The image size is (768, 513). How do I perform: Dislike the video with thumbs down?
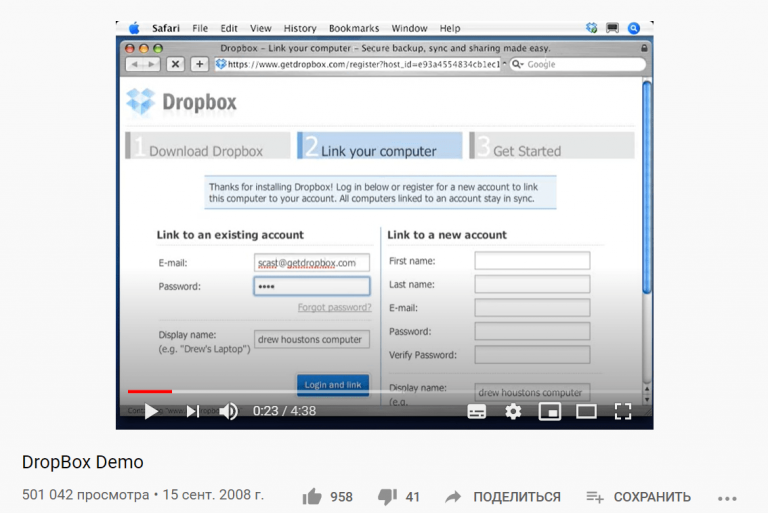387,497
